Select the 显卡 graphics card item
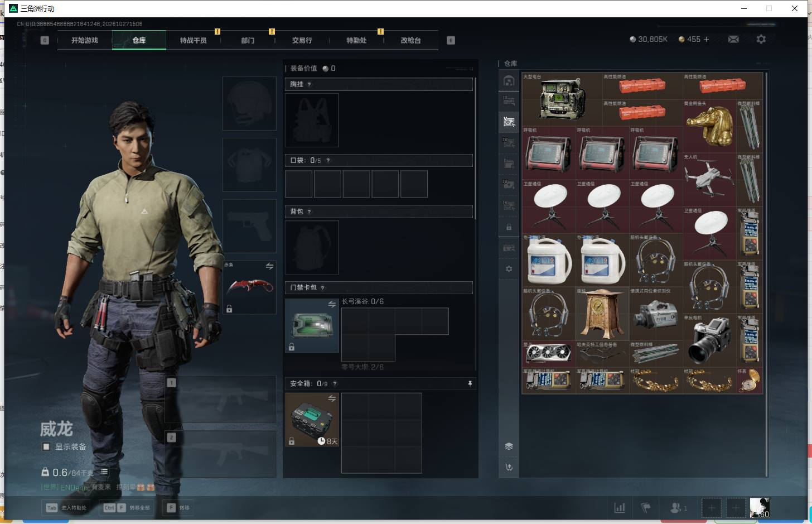Screen dimensions: 812x524 coord(549,353)
